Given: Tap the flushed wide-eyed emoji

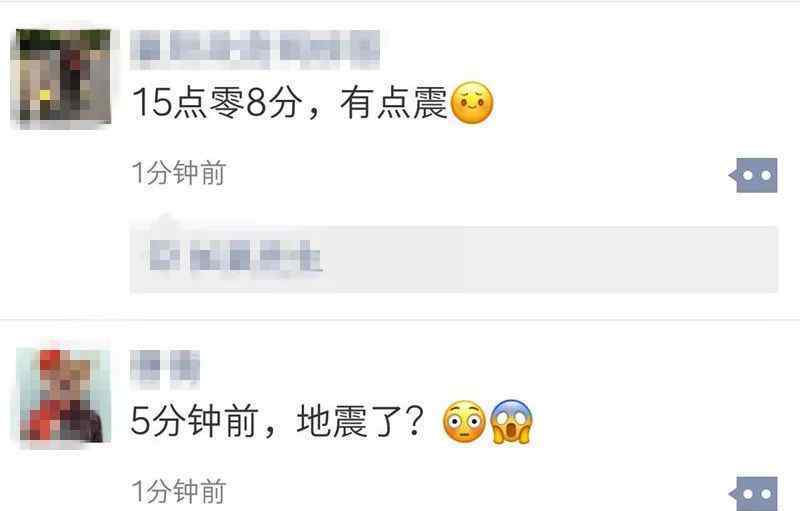Looking at the screenshot, I should point(463,421).
